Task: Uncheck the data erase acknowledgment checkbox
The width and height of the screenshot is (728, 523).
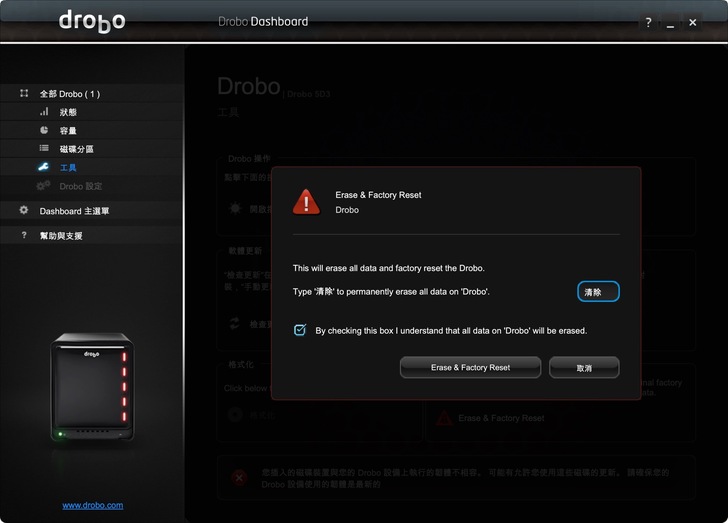Action: click(x=300, y=330)
